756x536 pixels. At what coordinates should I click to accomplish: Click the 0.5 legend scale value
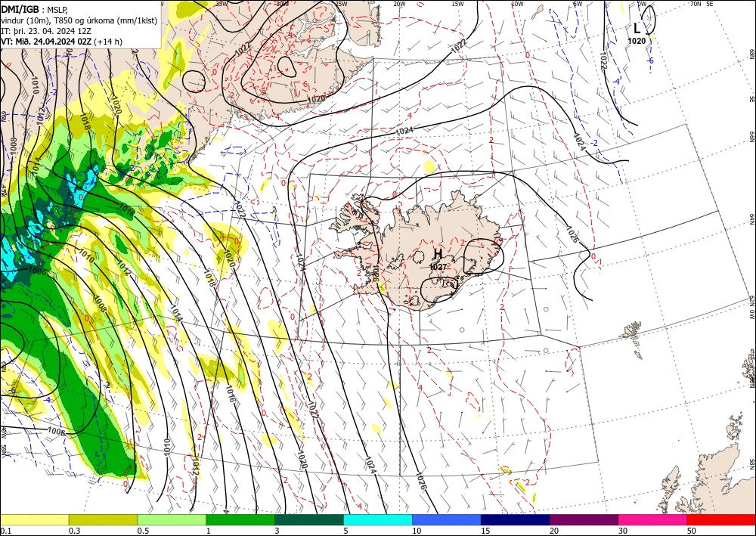coord(143,531)
